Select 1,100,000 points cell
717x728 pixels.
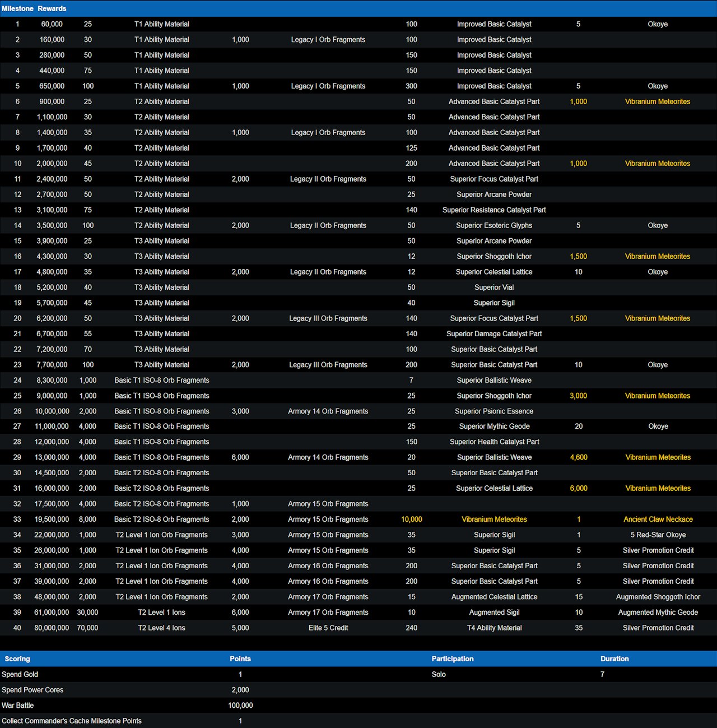pyautogui.click(x=52, y=117)
